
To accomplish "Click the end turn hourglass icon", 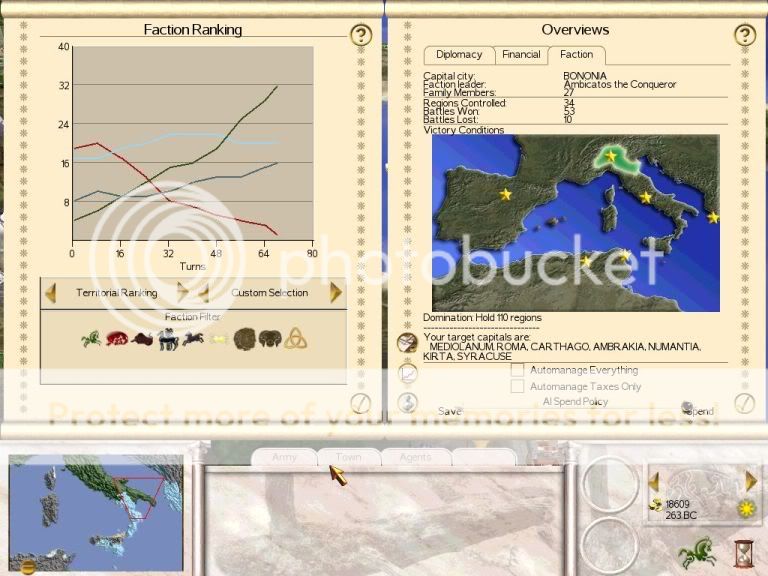I will coord(742,552).
